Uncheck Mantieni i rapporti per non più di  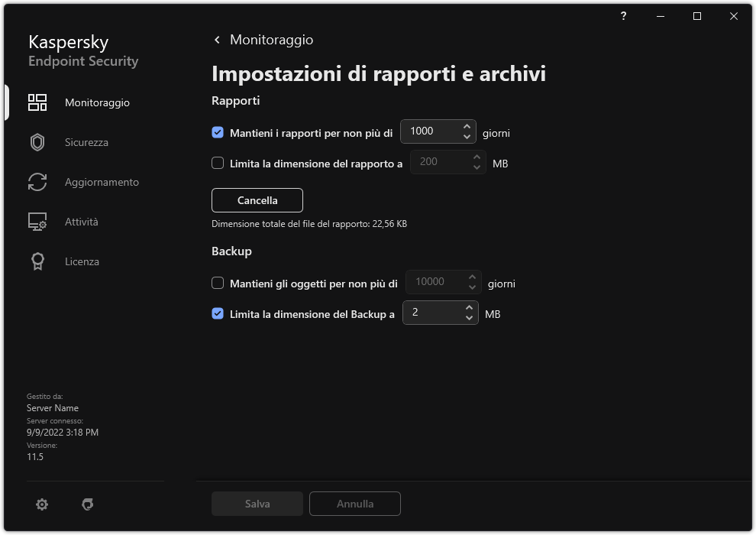coord(218,131)
